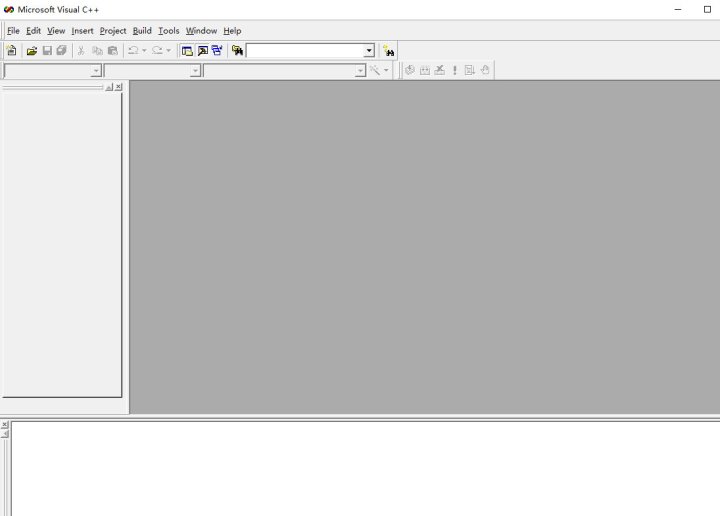Click the Find in Files binoculars icon
Viewport: 720px width, 516px height.
[237, 51]
